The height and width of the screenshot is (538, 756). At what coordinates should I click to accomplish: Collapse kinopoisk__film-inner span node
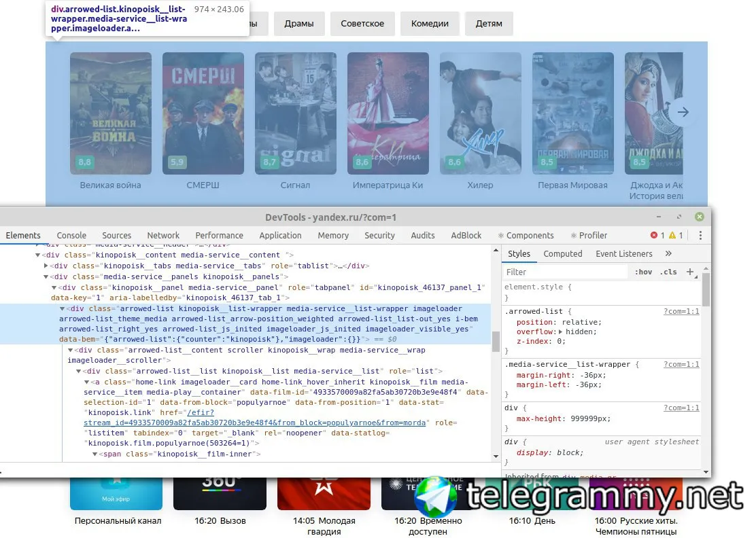95,454
